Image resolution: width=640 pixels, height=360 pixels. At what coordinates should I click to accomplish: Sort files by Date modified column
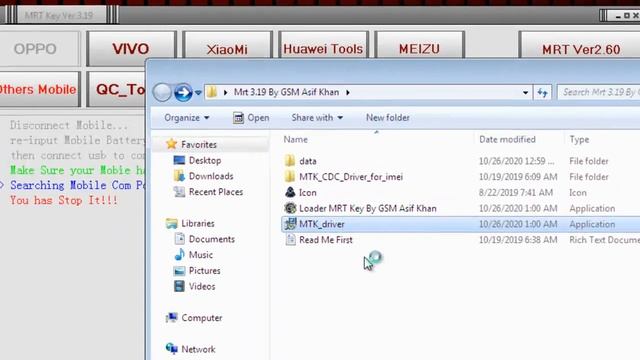pos(507,139)
